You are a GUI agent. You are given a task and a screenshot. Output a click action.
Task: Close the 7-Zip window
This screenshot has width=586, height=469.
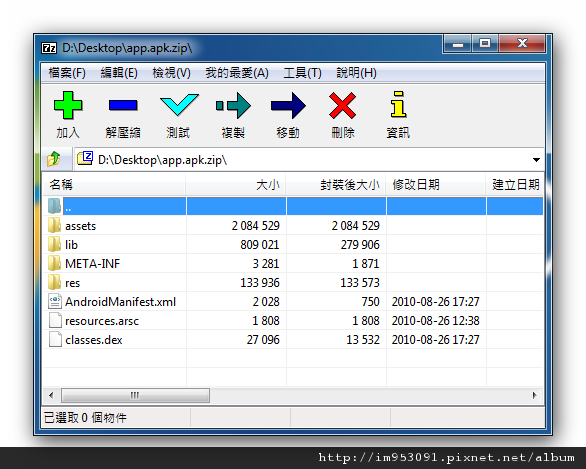522,44
